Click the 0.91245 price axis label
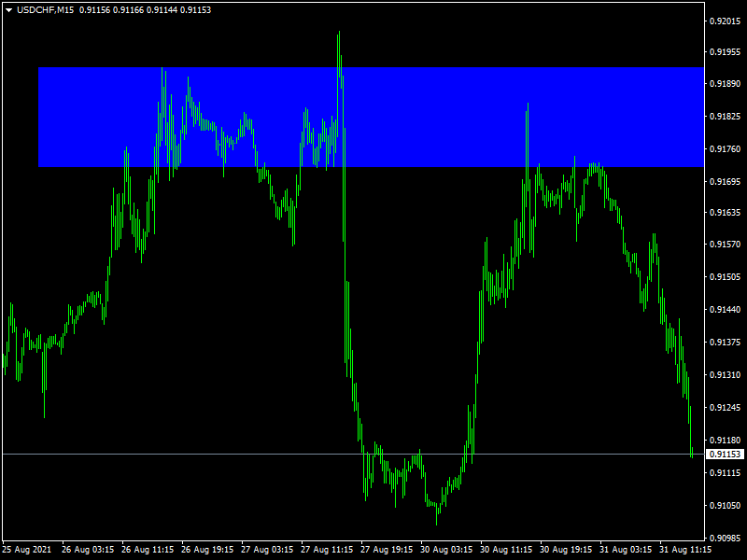 click(x=726, y=408)
